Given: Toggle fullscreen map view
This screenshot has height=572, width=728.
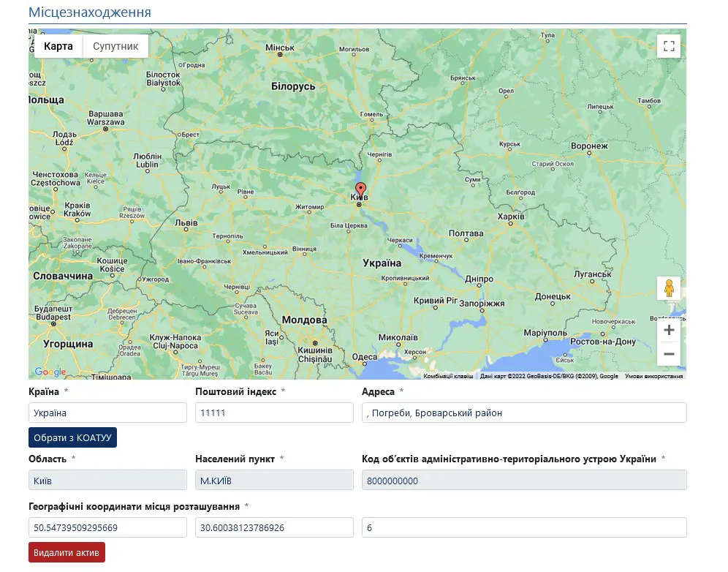Looking at the screenshot, I should click(668, 46).
